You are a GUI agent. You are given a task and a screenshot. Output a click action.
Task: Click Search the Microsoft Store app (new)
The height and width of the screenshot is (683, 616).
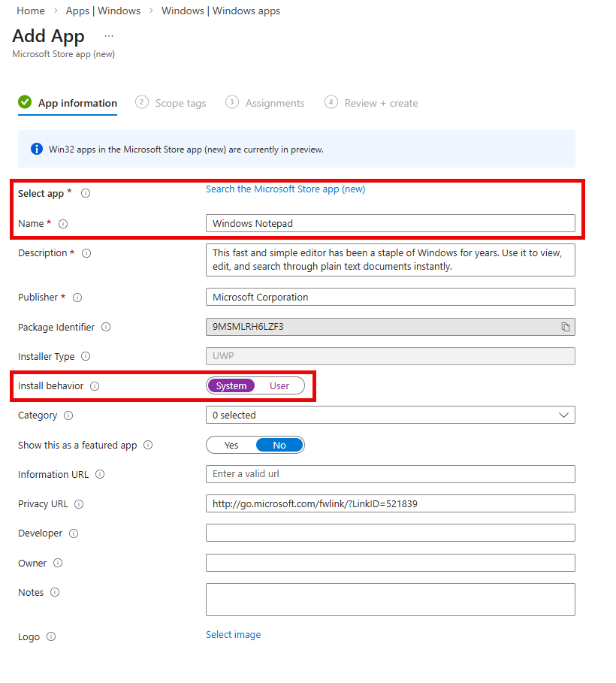[285, 189]
